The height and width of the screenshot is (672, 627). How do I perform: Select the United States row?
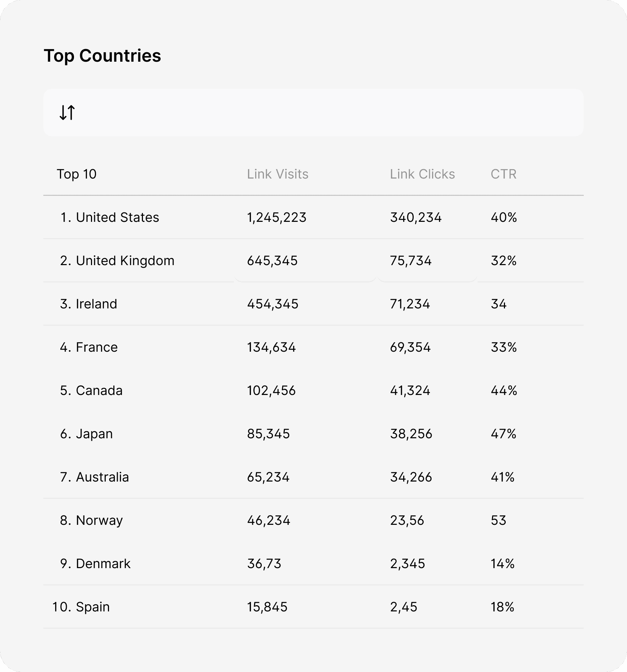(x=117, y=218)
